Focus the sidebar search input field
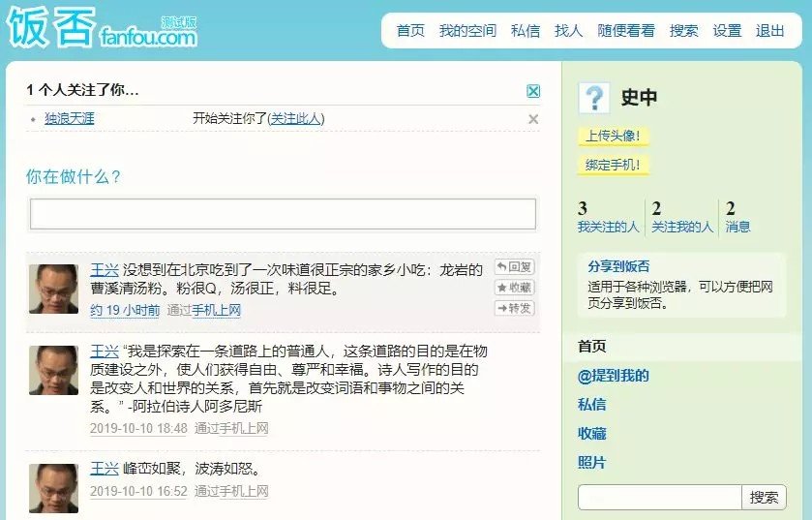The height and width of the screenshot is (520, 812). point(660,497)
